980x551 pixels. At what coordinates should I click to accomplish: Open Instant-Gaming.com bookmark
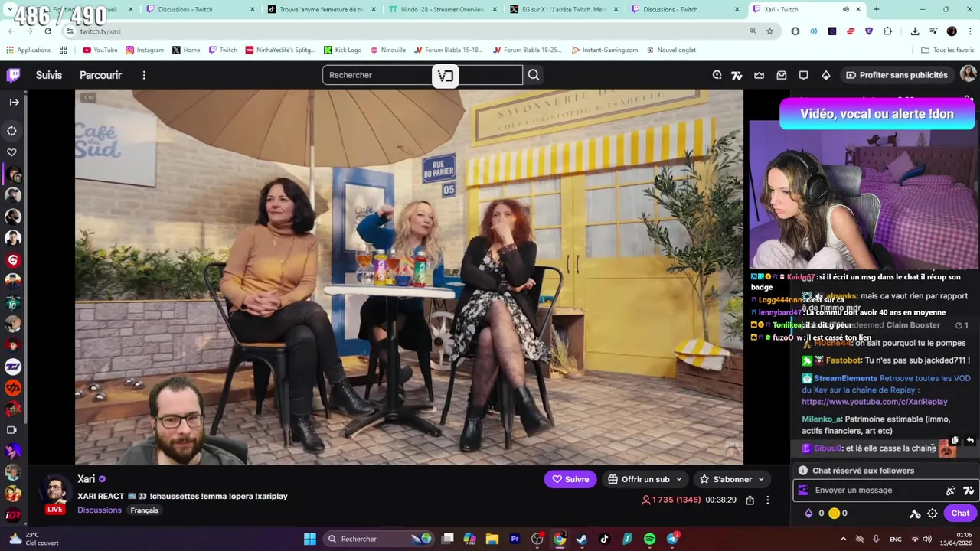pos(603,50)
